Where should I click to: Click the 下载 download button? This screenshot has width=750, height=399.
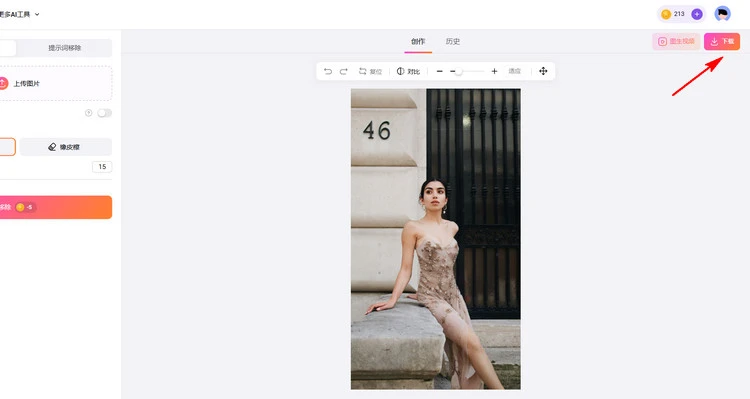[x=722, y=42]
